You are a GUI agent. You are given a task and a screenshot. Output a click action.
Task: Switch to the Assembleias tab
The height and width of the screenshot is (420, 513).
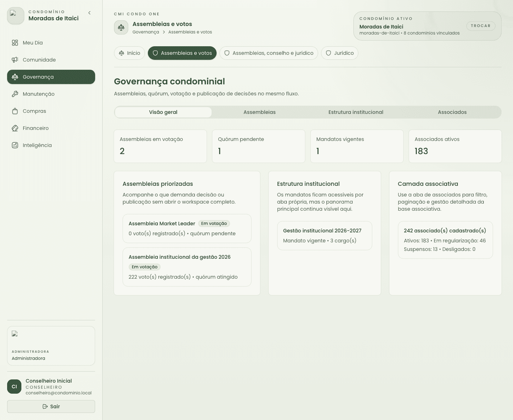(260, 112)
